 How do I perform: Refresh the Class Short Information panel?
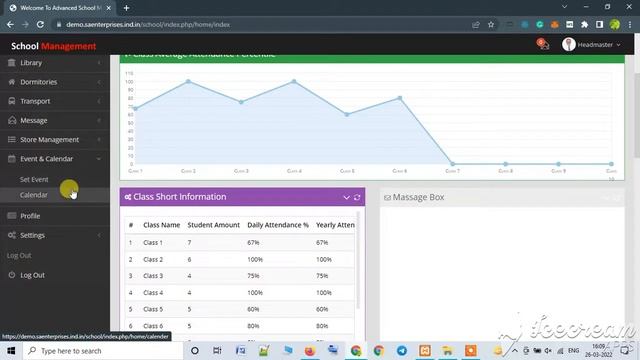click(357, 197)
